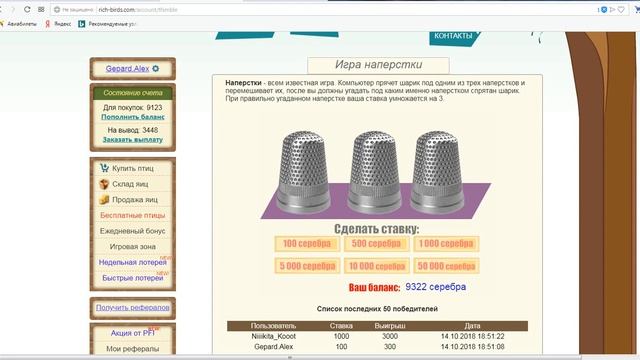
Task: Click the address bar URL field
Action: click(327, 9)
